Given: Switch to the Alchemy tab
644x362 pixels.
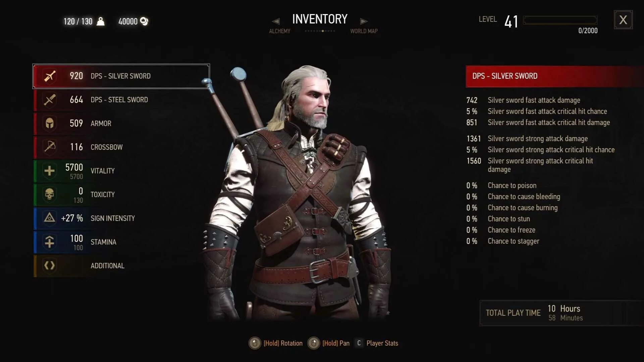Looking at the screenshot, I should [x=279, y=31].
